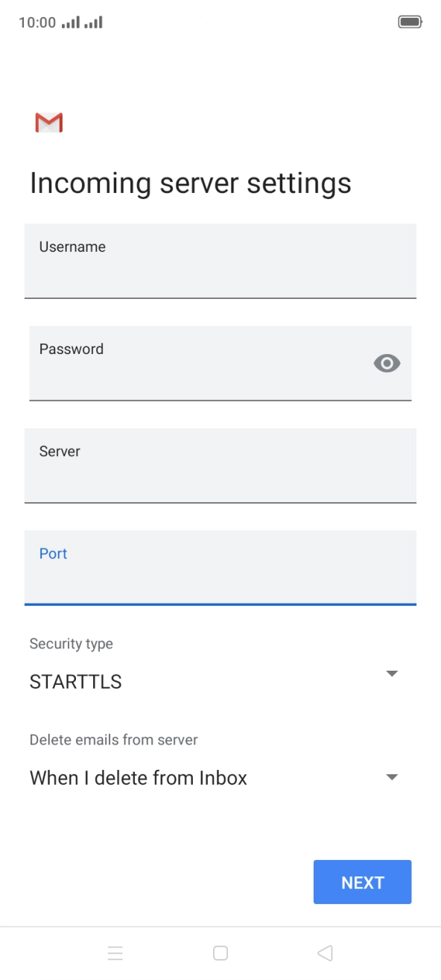Click the underline of the Port field
Screen dimensions: 441x980
220,602
